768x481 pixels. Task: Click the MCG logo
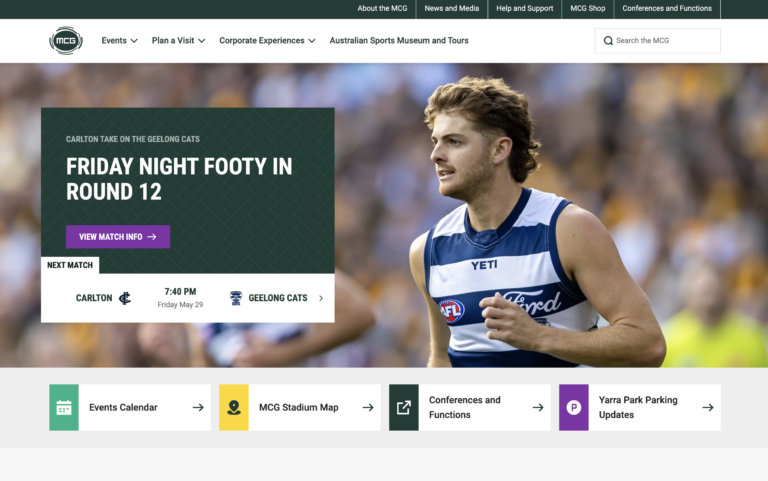[x=66, y=41]
